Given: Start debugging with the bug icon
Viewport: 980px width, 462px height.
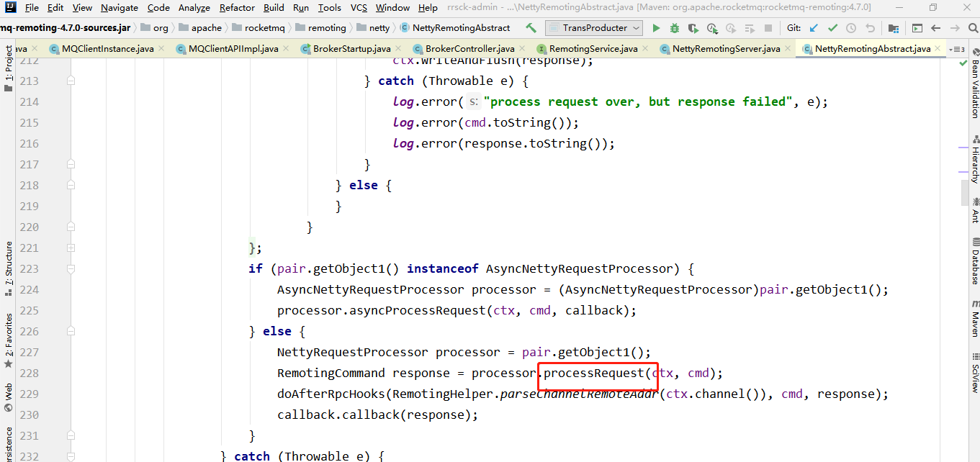Looking at the screenshot, I should (675, 28).
